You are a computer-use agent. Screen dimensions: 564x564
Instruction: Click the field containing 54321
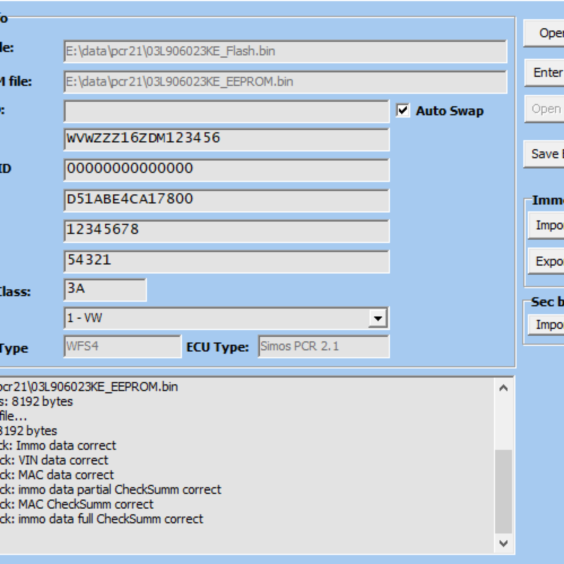227,261
